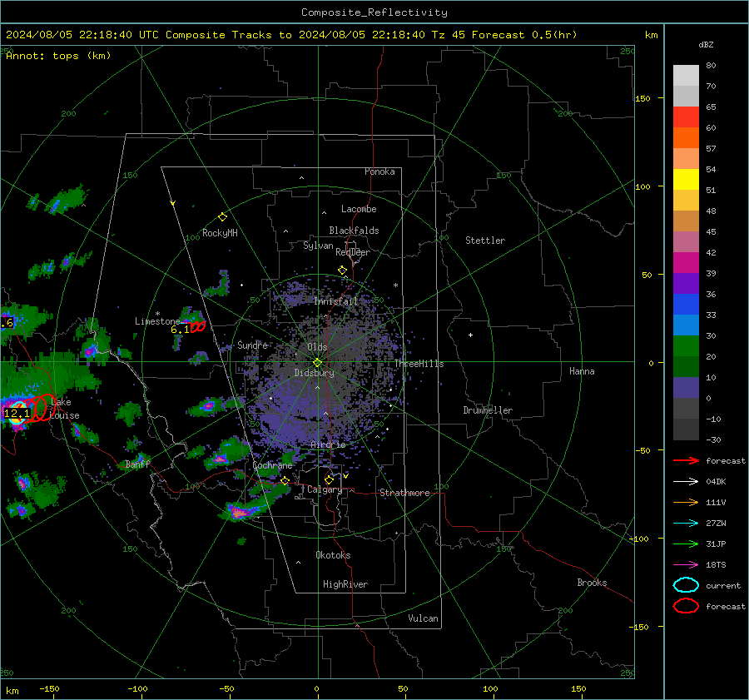
Task: Click the green 31JP arrow icon
Action: 686,544
